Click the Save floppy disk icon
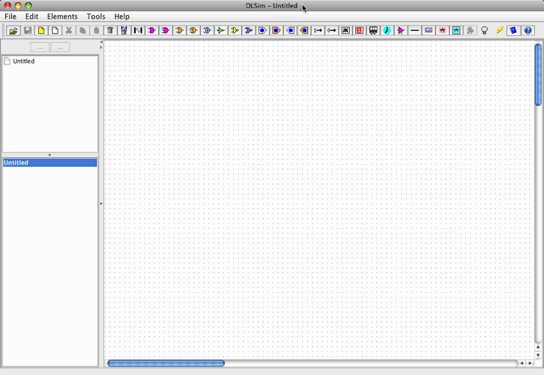 pyautogui.click(x=27, y=31)
